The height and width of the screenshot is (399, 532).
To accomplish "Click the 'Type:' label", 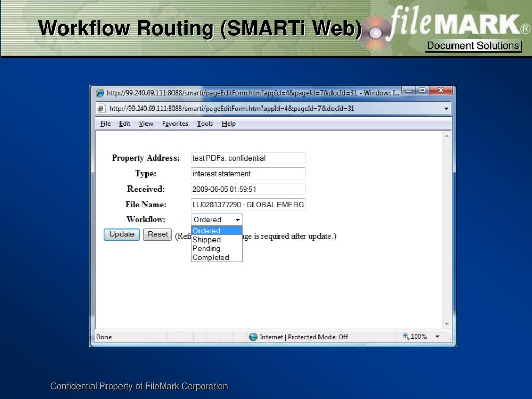I will coord(146,174).
